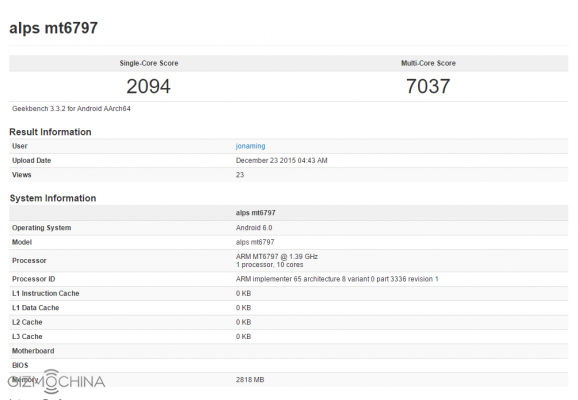Viewport: 578px width, 400px height.
Task: Select the Model value 'alps mt6797'
Action: tap(255, 242)
